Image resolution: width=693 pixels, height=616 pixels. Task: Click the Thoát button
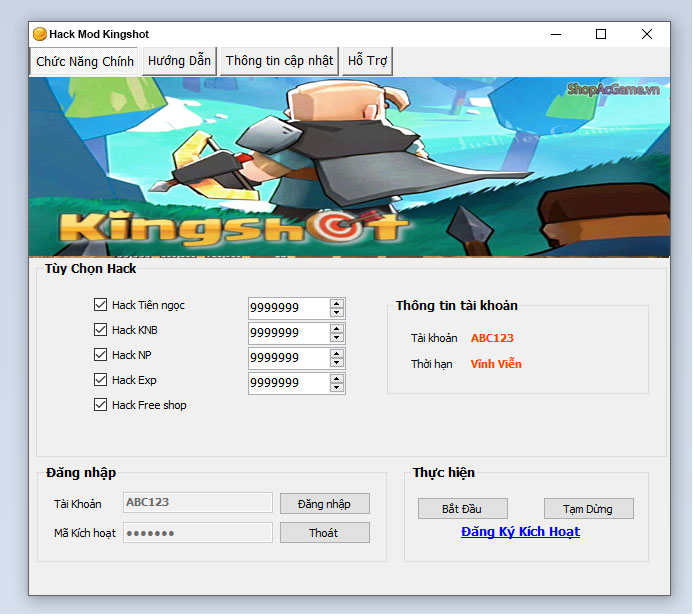[x=325, y=533]
